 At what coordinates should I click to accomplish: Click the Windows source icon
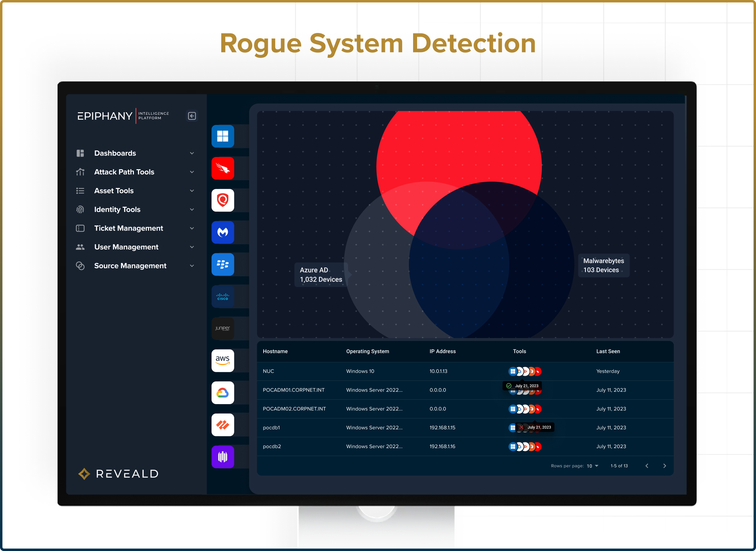click(223, 136)
